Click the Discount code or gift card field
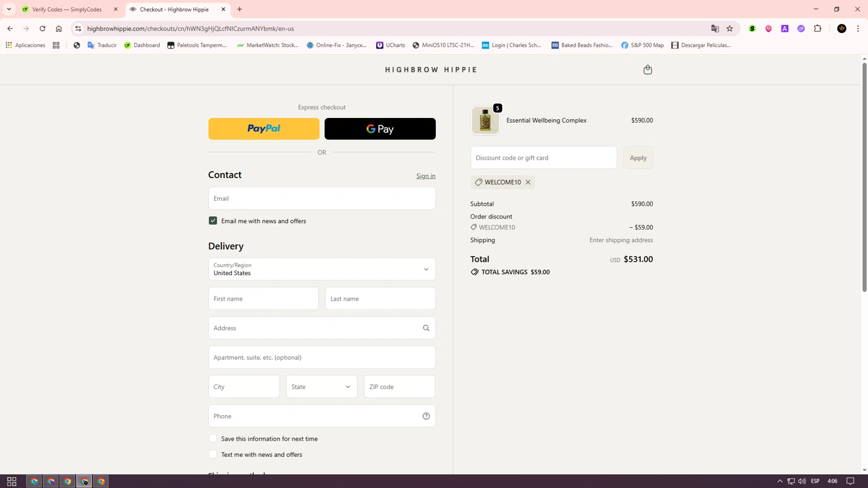Screen dimensions: 868x488 click(x=543, y=158)
